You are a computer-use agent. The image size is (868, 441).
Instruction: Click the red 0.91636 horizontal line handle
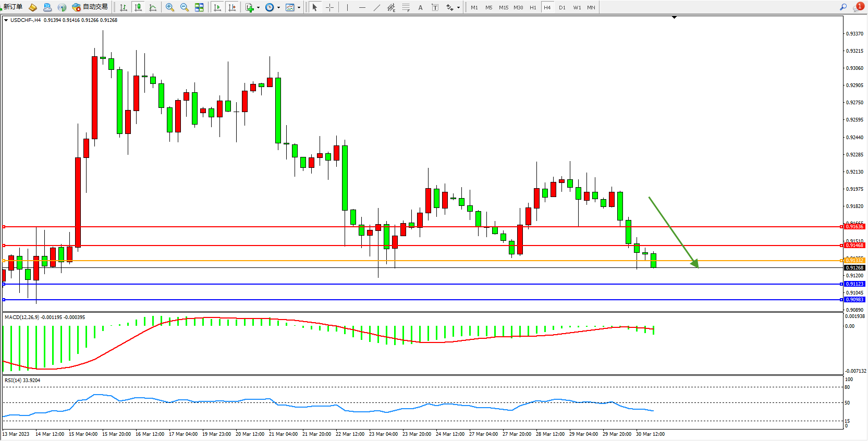(4, 227)
